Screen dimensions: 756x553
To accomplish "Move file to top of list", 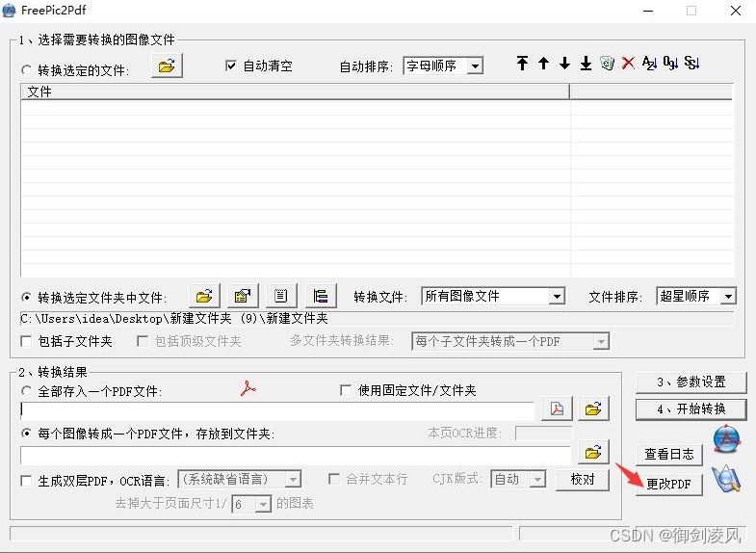I will pos(522,63).
